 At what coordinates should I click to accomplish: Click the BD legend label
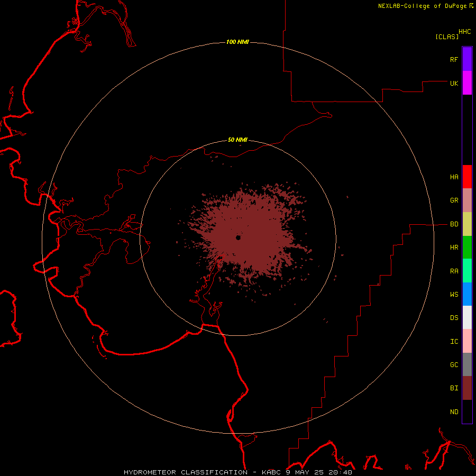454,224
